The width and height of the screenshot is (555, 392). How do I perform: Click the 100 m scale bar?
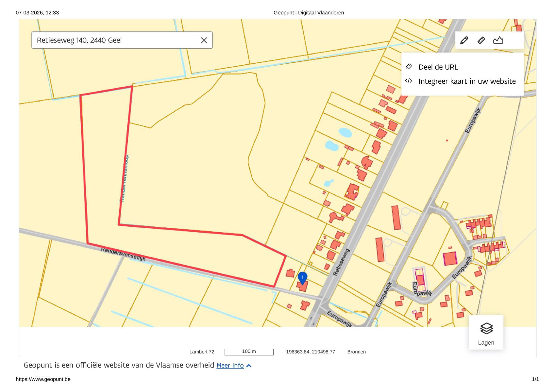click(249, 352)
